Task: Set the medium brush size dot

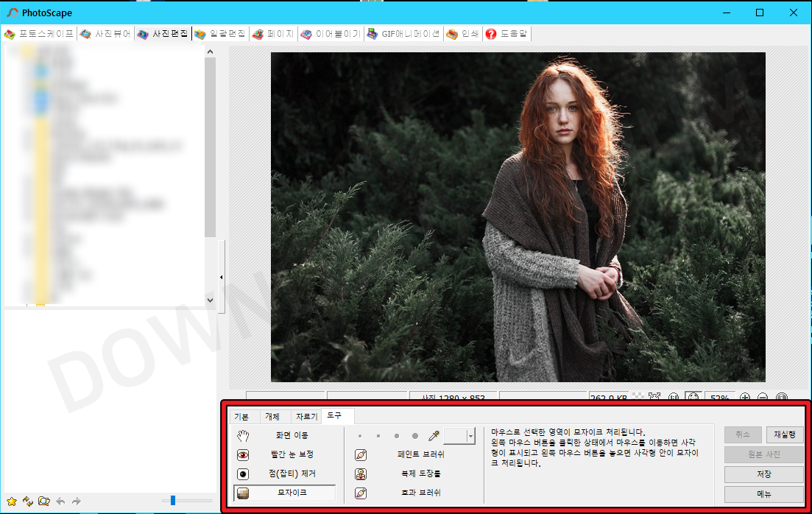Action: pyautogui.click(x=397, y=436)
